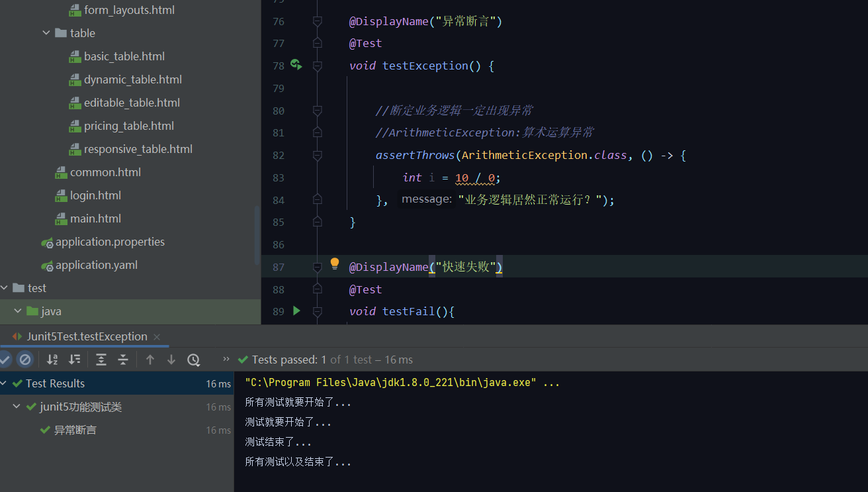
Task: Click the project tree vertical scrollbar
Action: 257,235
